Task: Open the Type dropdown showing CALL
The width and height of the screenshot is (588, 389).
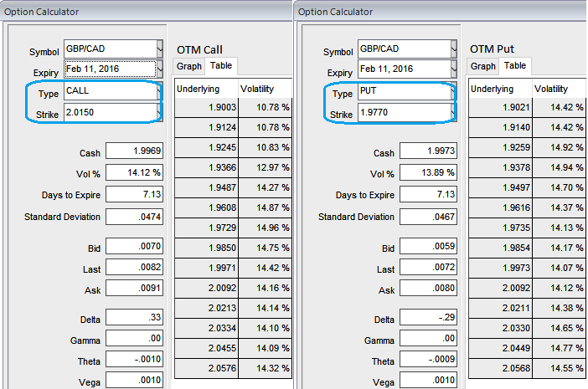Action: [158, 92]
